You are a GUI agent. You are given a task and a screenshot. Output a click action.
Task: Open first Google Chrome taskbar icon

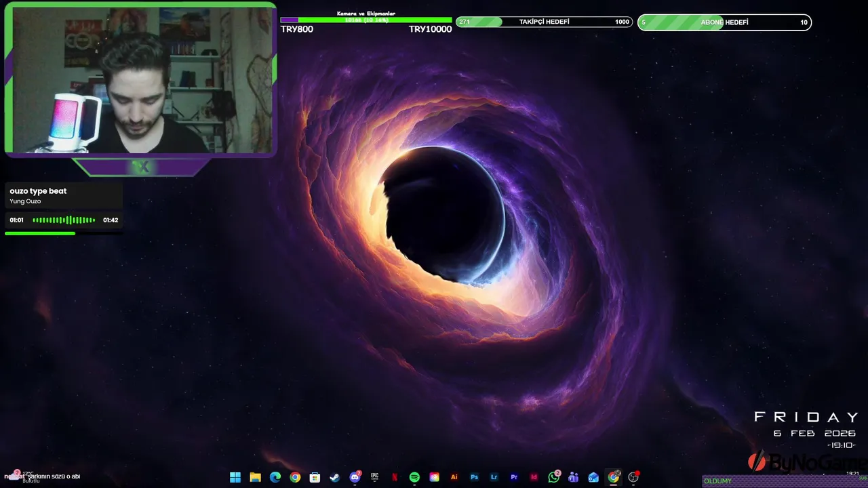(x=295, y=477)
